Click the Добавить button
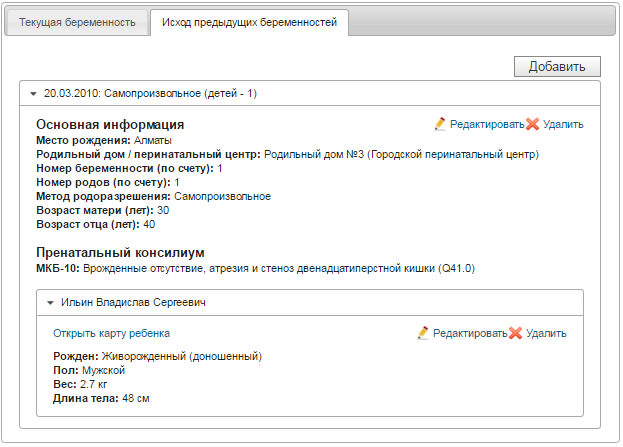The image size is (623, 447). point(557,66)
